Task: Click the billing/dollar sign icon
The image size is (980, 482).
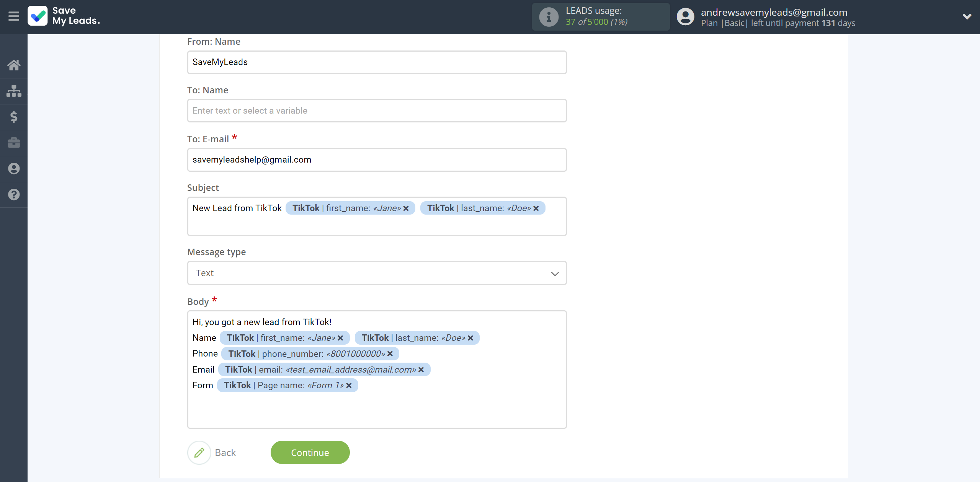Action: (x=14, y=116)
